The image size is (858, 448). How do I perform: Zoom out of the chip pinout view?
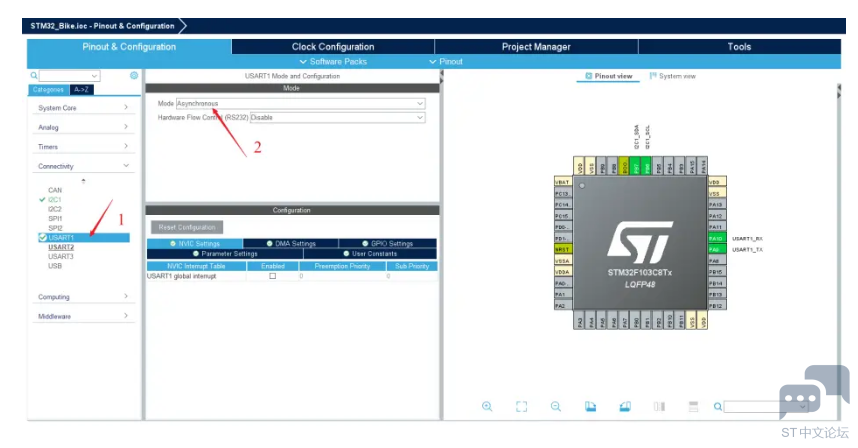pyautogui.click(x=556, y=406)
